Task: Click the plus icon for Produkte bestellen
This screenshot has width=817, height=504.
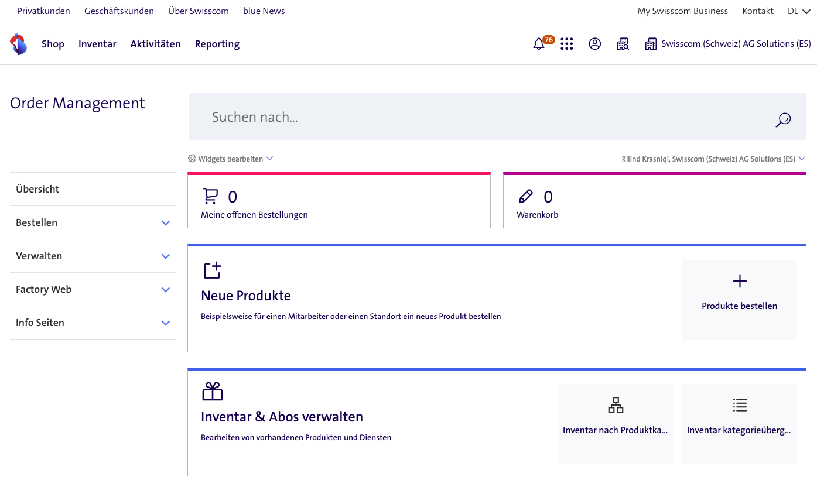Action: tap(740, 282)
